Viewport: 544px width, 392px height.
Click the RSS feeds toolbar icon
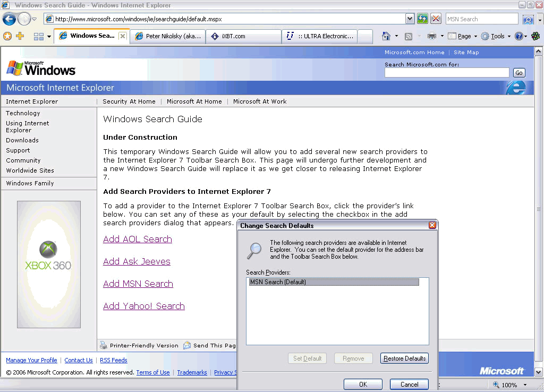(x=409, y=37)
